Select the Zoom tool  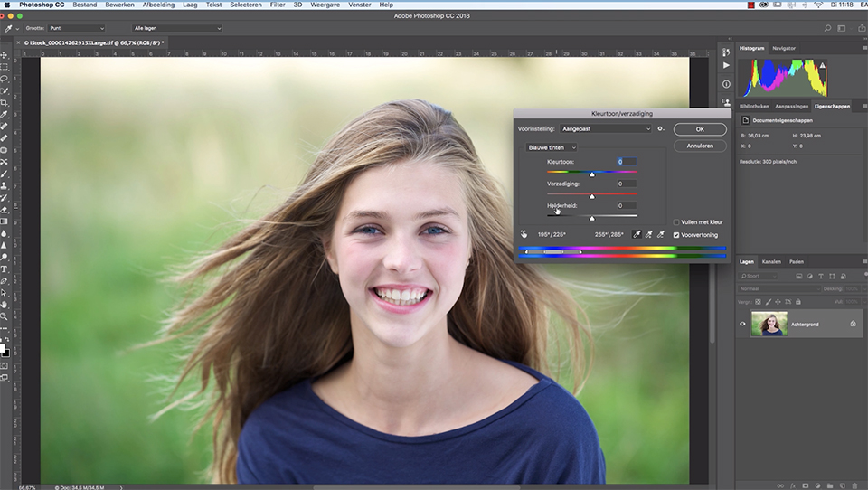tap(5, 316)
